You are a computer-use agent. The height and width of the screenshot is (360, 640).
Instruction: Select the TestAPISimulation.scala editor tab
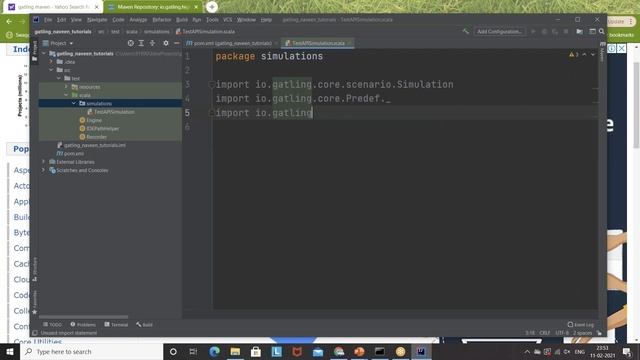coord(318,43)
